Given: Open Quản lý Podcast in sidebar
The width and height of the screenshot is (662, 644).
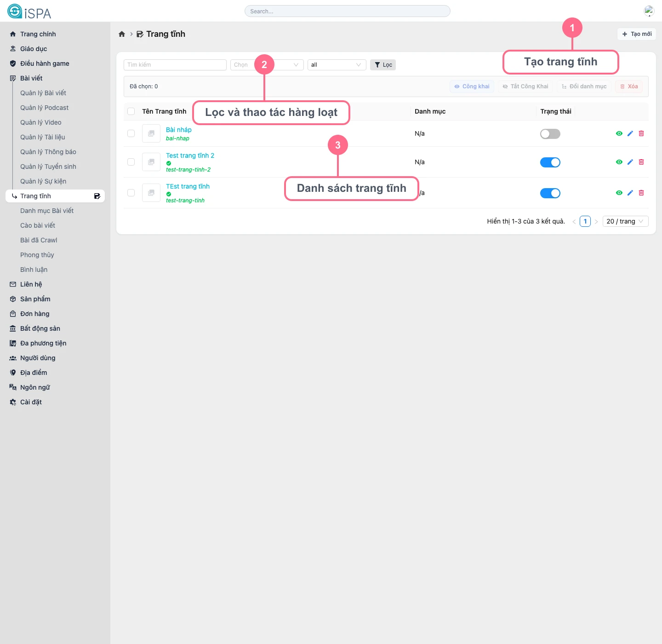Looking at the screenshot, I should coord(44,108).
